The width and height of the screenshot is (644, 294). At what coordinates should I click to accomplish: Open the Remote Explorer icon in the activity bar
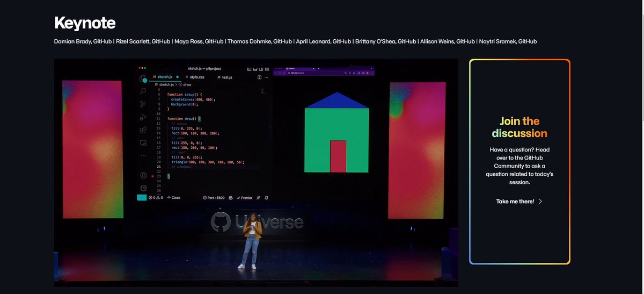coord(143,143)
